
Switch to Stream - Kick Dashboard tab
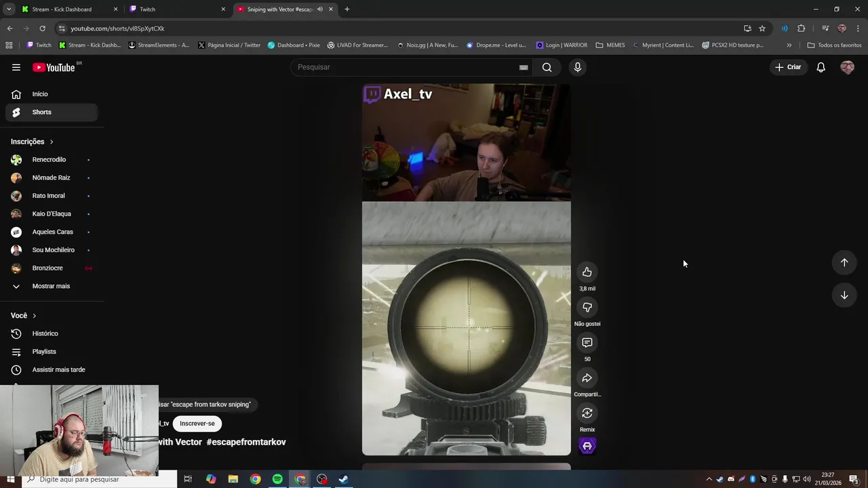pos(68,9)
